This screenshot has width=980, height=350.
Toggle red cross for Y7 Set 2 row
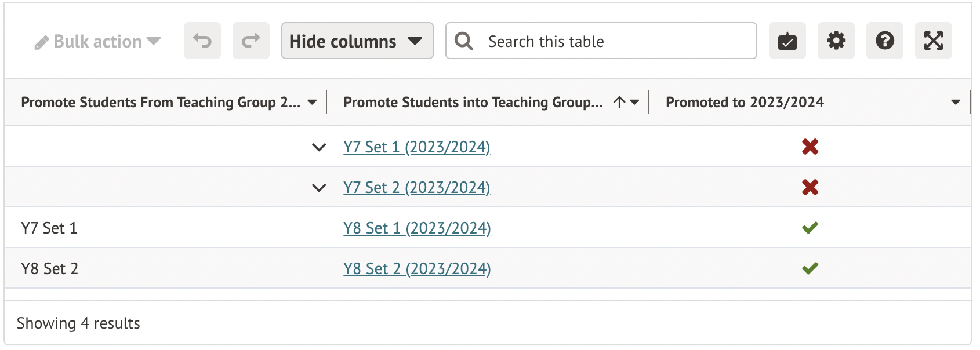[810, 187]
